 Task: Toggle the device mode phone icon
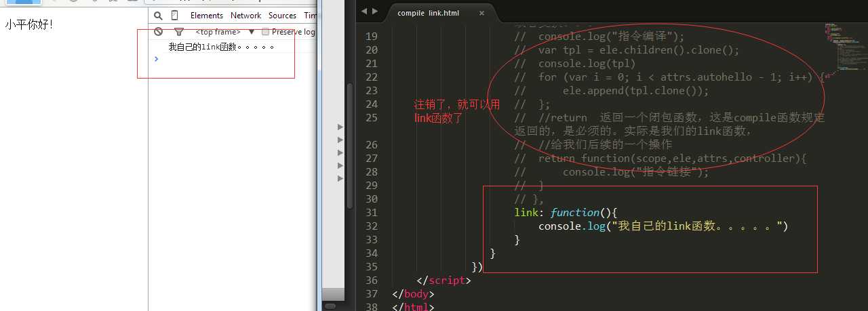175,15
